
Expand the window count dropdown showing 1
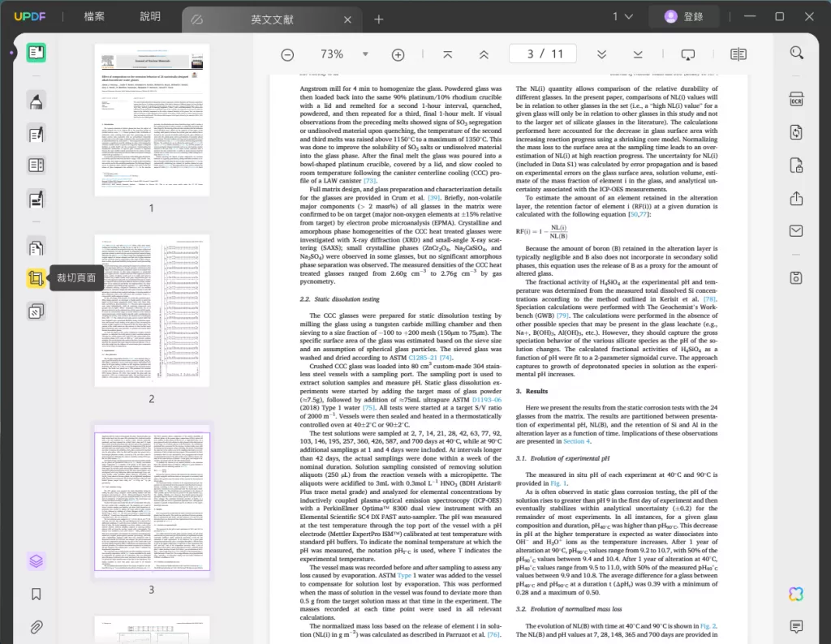[623, 16]
